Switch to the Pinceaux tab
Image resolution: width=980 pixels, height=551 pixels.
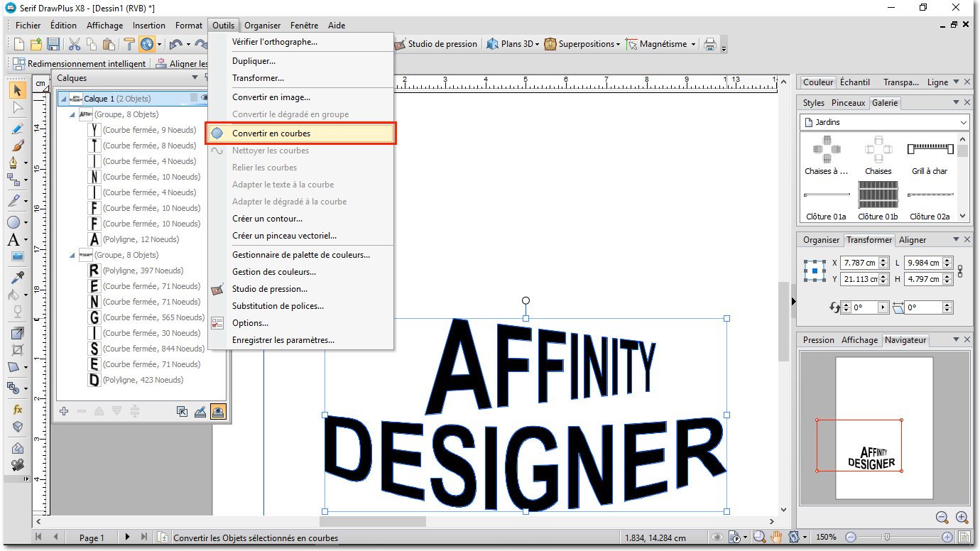(849, 103)
